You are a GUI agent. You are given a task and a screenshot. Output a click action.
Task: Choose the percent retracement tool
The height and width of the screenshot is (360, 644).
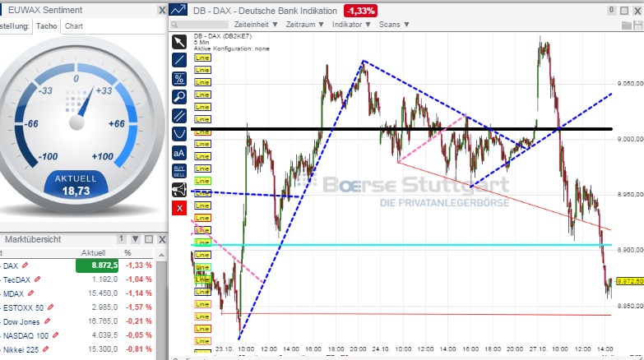coord(179,78)
